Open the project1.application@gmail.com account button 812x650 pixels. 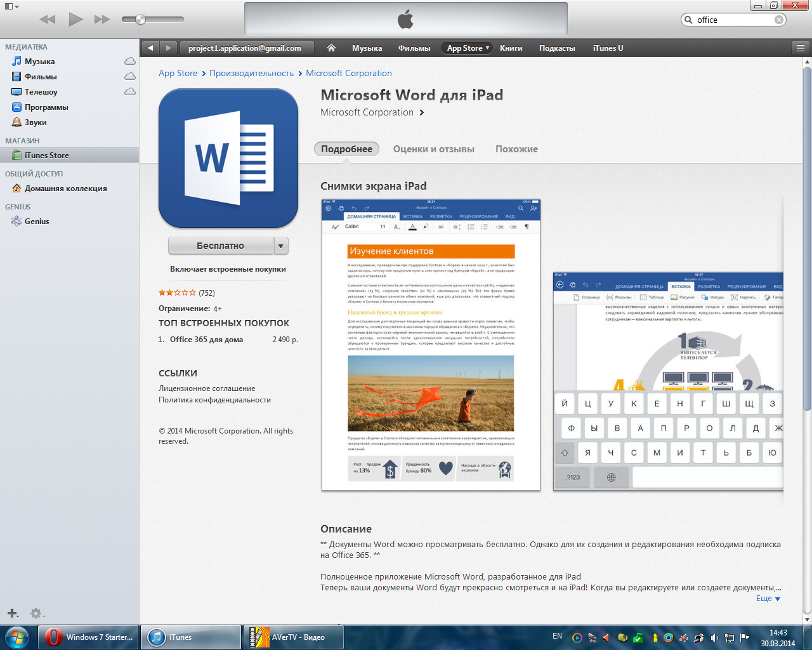tap(247, 48)
